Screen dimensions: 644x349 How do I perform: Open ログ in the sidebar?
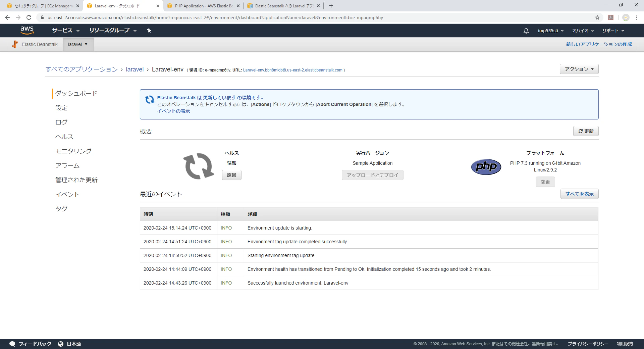tap(61, 122)
